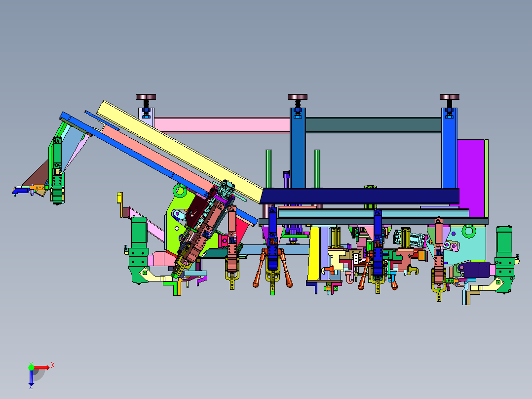The width and height of the screenshot is (532, 399).
Task: Select the thin pale green plate at far right
Action: 487,178
